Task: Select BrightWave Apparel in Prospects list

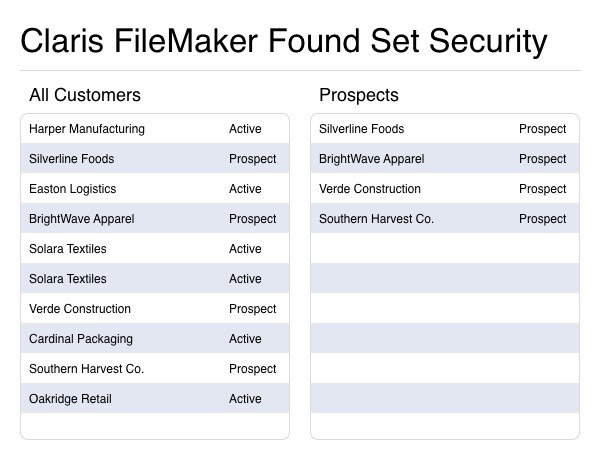Action: tap(372, 159)
